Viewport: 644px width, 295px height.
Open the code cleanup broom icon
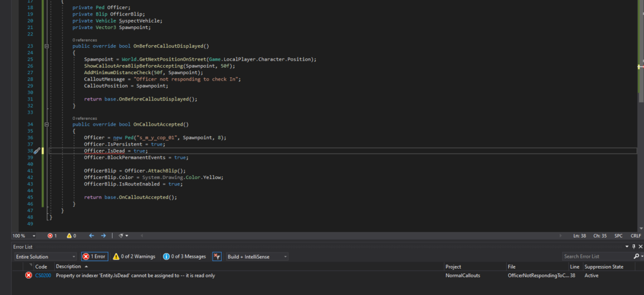[119, 236]
